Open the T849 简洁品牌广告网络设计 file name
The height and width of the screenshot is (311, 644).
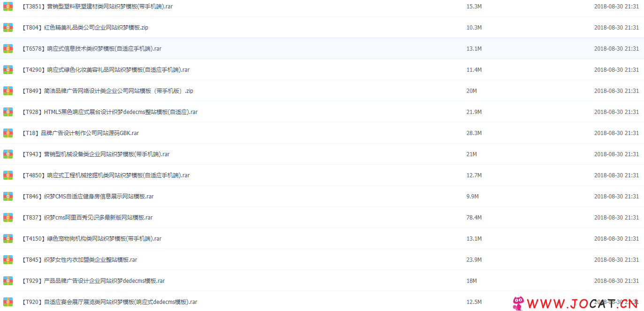107,91
